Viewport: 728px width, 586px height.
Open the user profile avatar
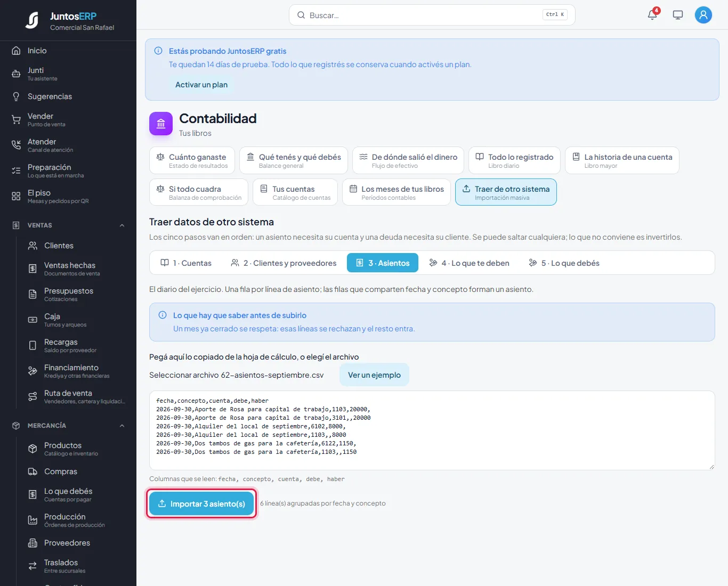pos(703,15)
